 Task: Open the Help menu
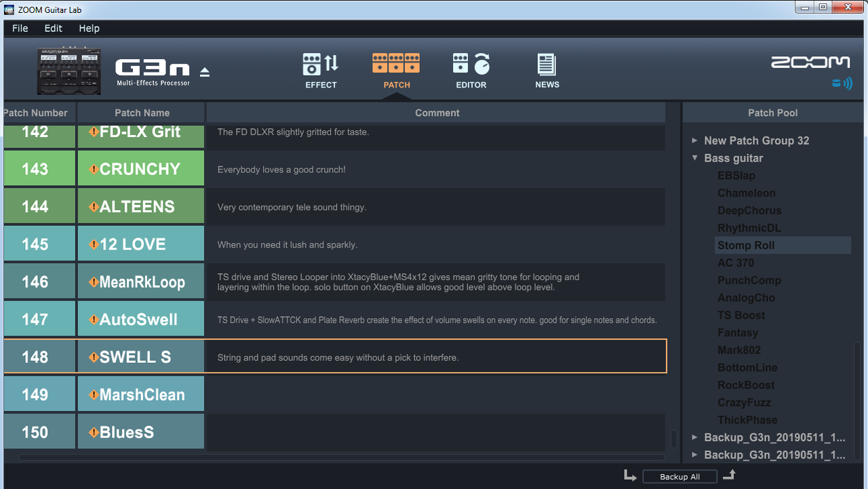pyautogui.click(x=89, y=28)
